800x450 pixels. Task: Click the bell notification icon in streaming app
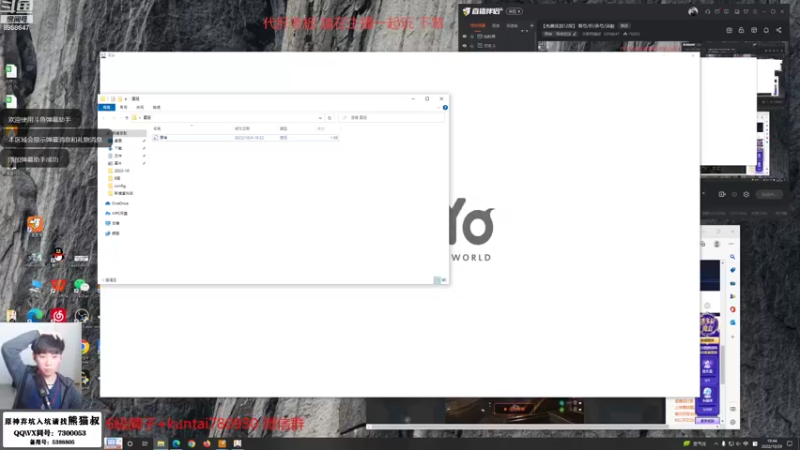click(766, 30)
